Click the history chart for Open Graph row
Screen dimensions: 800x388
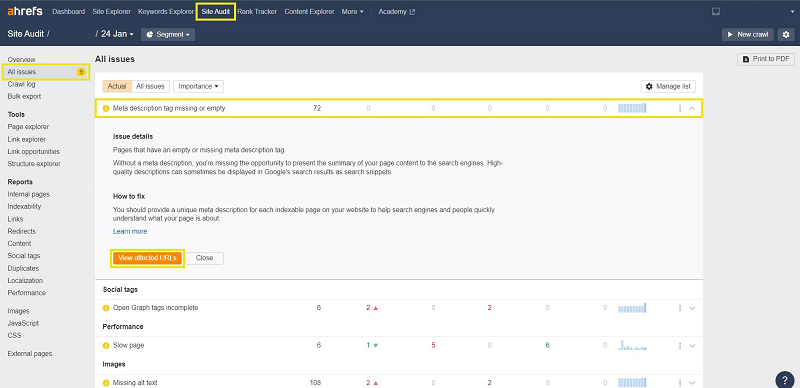click(x=632, y=308)
